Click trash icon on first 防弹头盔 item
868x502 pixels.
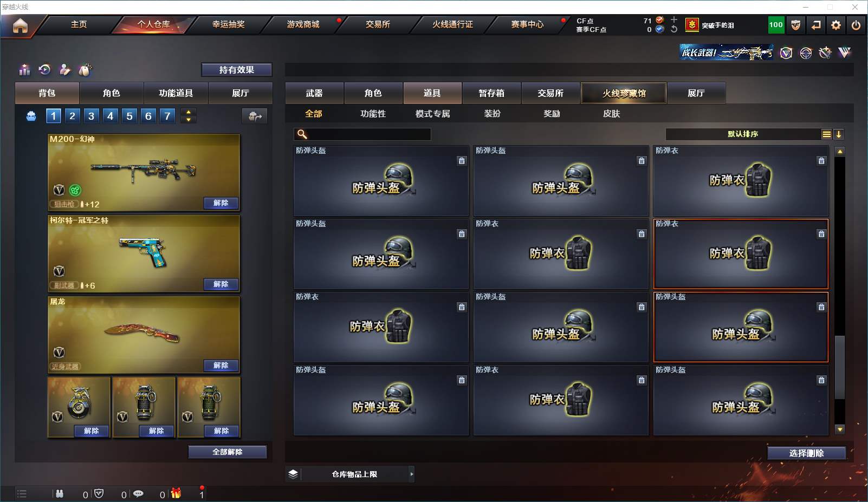pos(462,161)
